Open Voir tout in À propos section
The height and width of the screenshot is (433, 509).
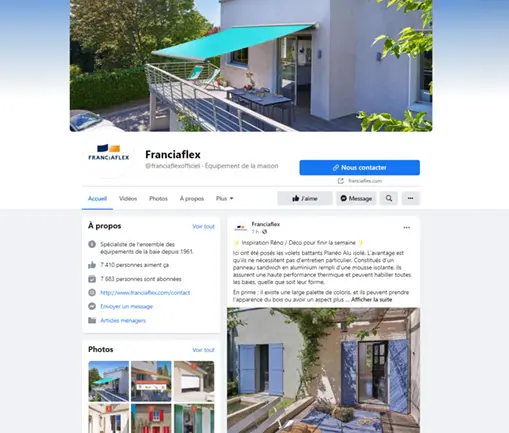point(203,226)
